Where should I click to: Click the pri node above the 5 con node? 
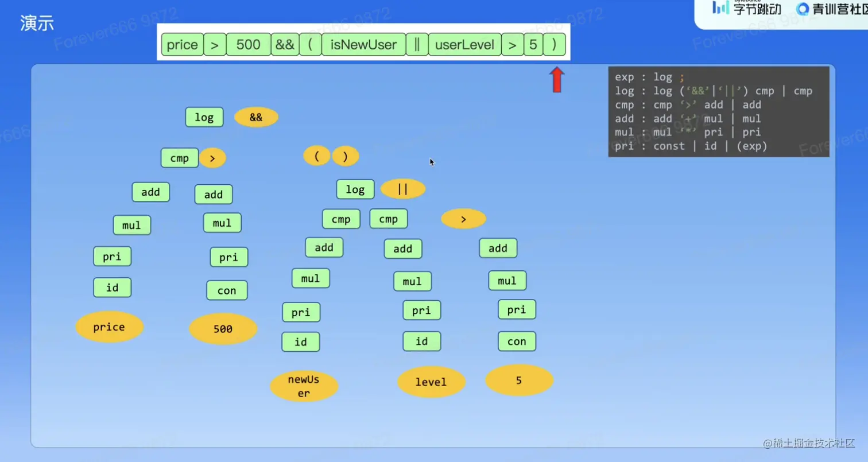tap(517, 309)
